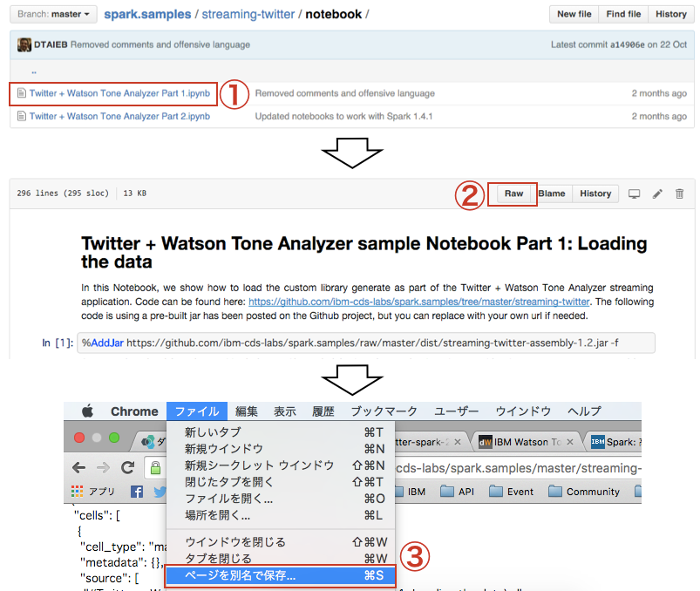
Task: Choose 新規シークレット ウインドウ menu item
Action: coord(281,465)
